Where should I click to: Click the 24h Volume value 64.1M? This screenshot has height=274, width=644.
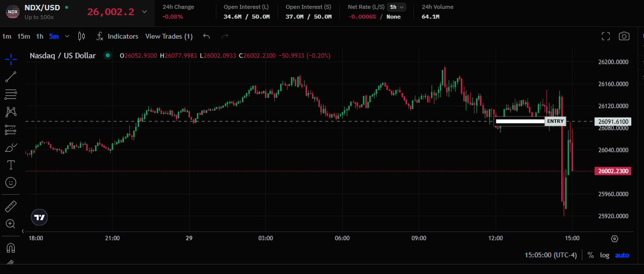(430, 17)
